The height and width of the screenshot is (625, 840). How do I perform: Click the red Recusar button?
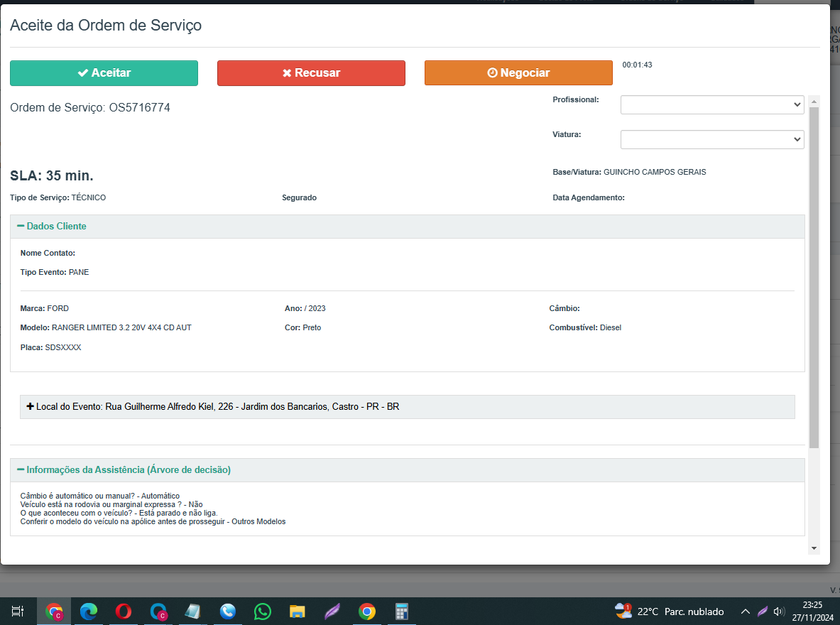pos(311,73)
